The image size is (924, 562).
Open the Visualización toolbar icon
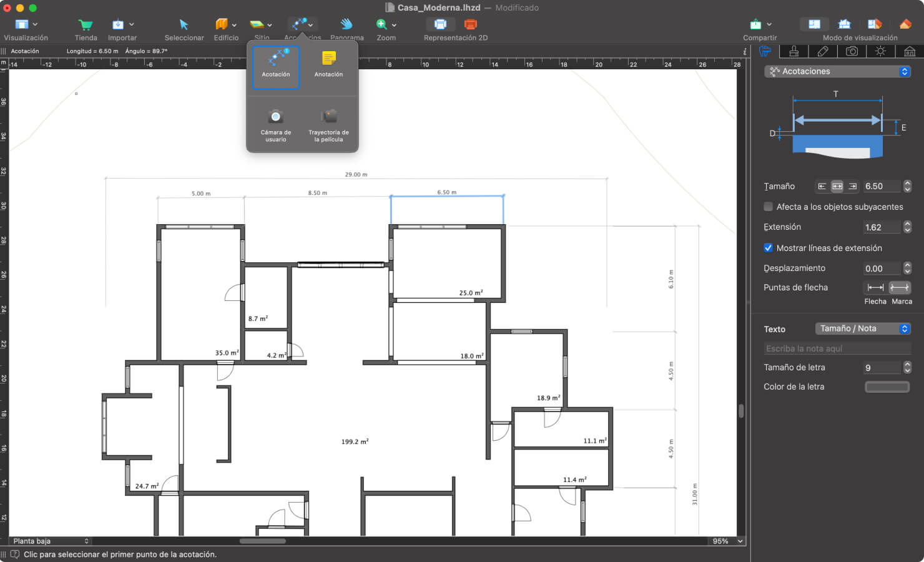[x=22, y=24]
